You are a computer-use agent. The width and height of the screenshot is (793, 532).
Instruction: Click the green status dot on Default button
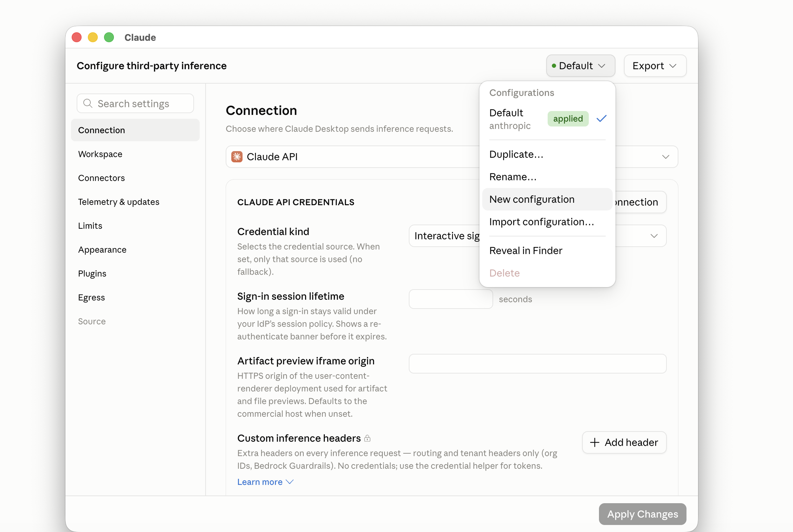pyautogui.click(x=554, y=66)
